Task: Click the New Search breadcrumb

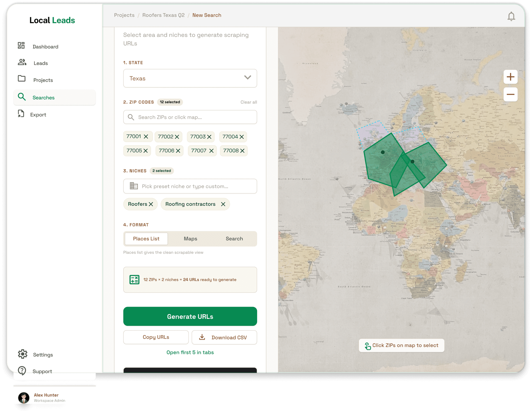Action: coord(207,15)
